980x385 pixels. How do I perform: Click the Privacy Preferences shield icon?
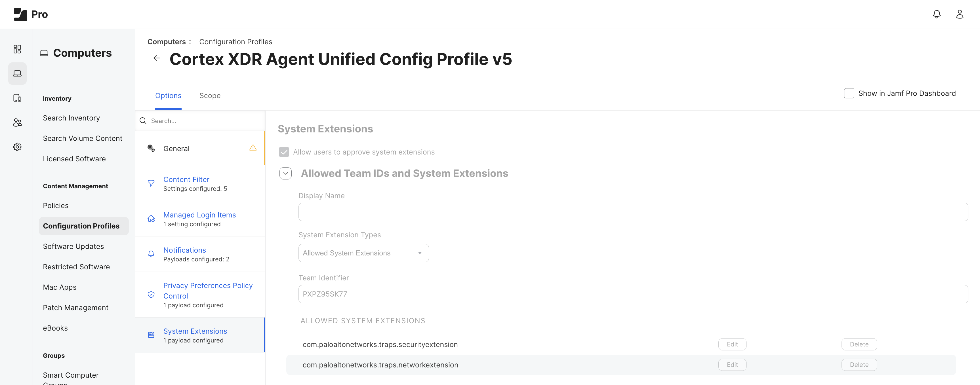[x=151, y=295]
